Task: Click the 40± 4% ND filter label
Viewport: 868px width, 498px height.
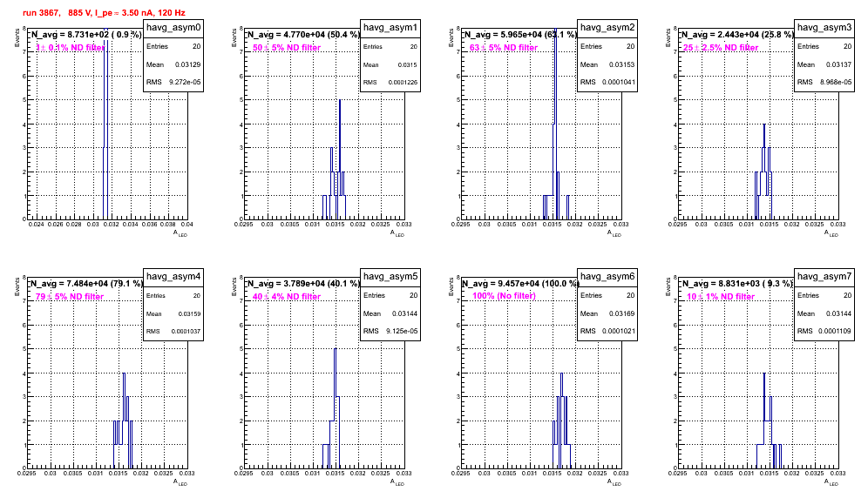Action: [287, 297]
